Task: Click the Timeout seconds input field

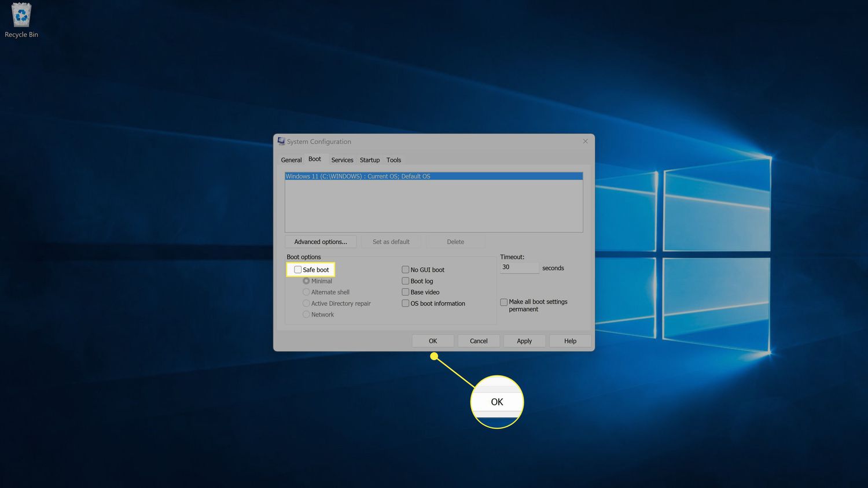Action: click(x=519, y=268)
